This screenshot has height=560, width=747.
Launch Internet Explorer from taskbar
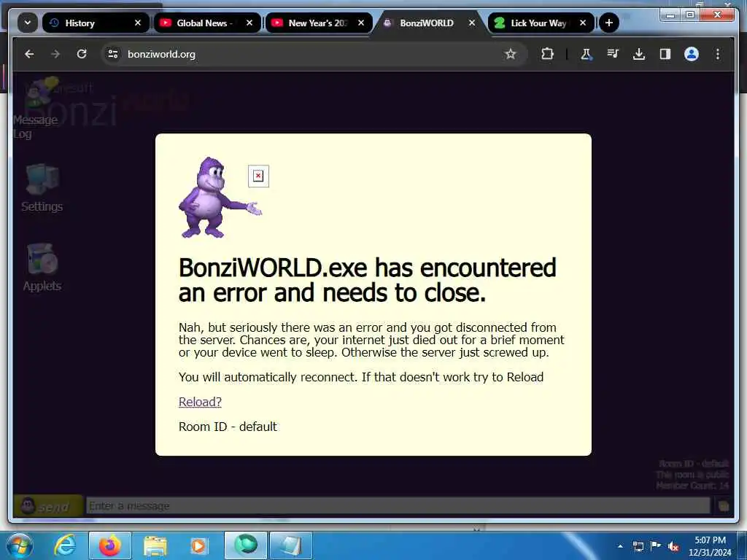coord(65,545)
